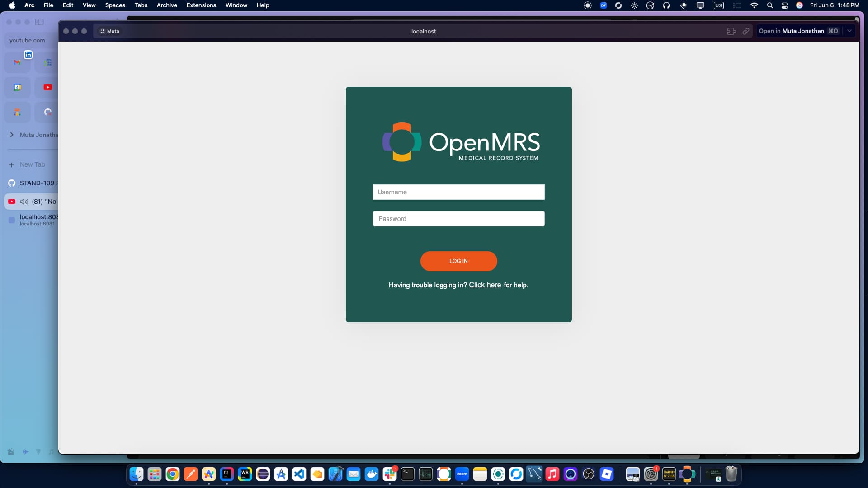Open the Google Sheets pinned favorite
The image size is (868, 488).
click(x=47, y=62)
